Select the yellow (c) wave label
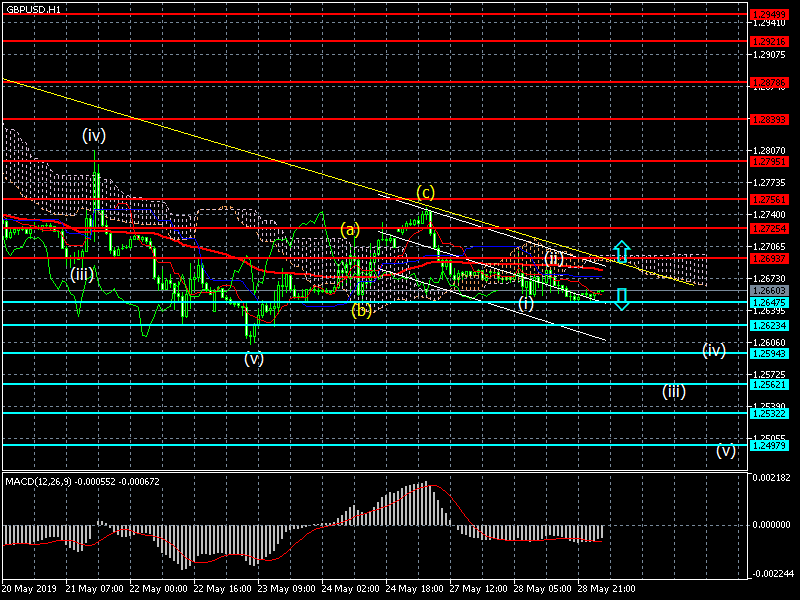 coord(425,192)
